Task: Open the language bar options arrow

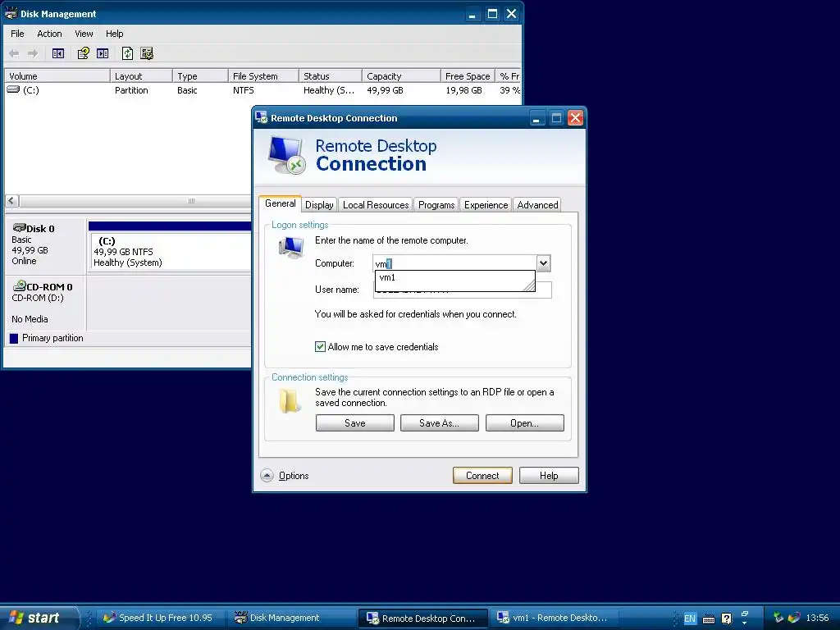Action: [745, 623]
